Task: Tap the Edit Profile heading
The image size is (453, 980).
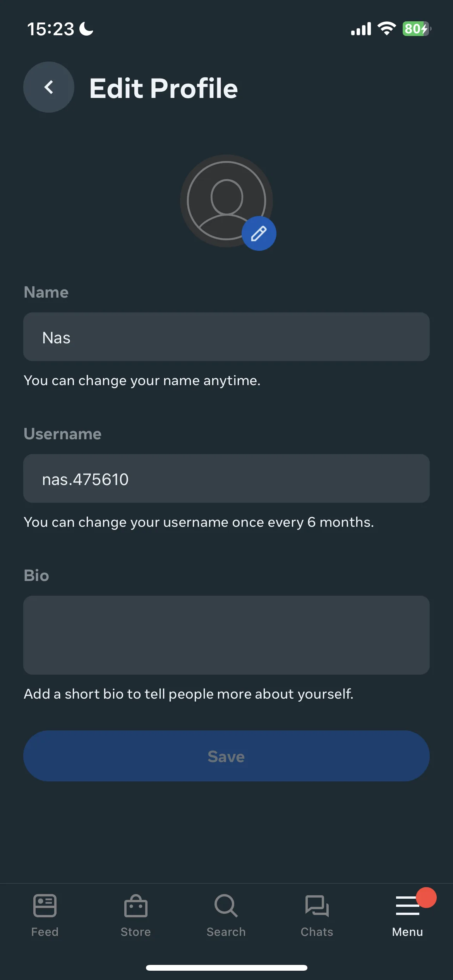Action: [163, 88]
